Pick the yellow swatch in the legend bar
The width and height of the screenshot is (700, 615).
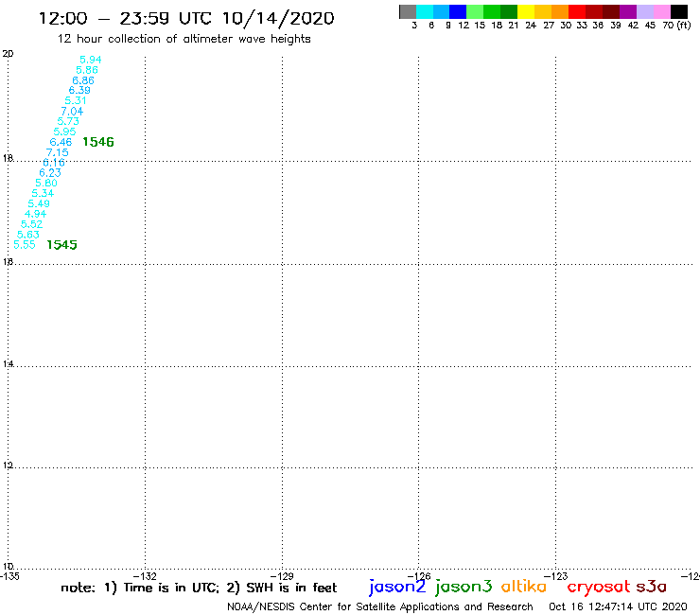pyautogui.click(x=526, y=11)
